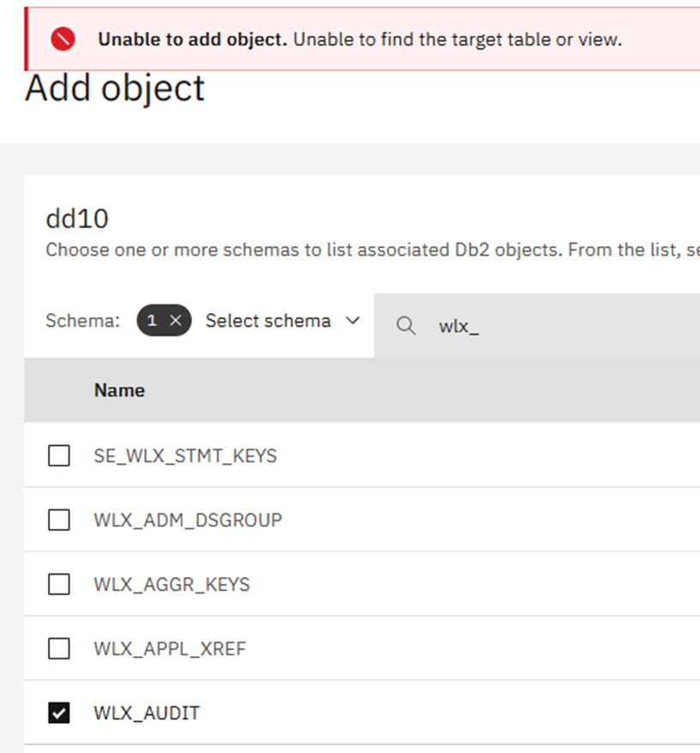Image resolution: width=700 pixels, height=753 pixels.
Task: Clear the schema filter using the × icon
Action: (175, 321)
